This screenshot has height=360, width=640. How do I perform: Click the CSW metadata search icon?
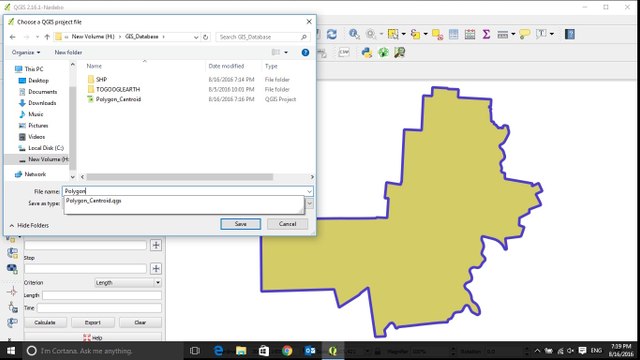coord(344,52)
